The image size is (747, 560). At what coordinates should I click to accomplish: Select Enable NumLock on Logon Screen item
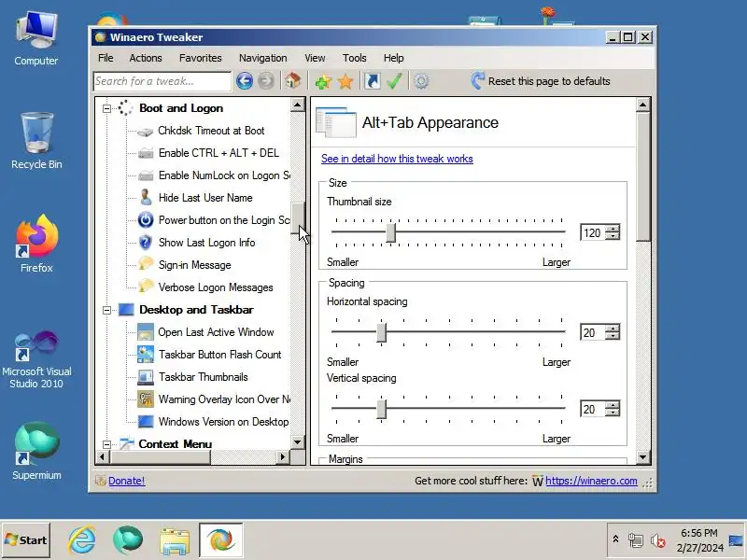click(x=224, y=175)
